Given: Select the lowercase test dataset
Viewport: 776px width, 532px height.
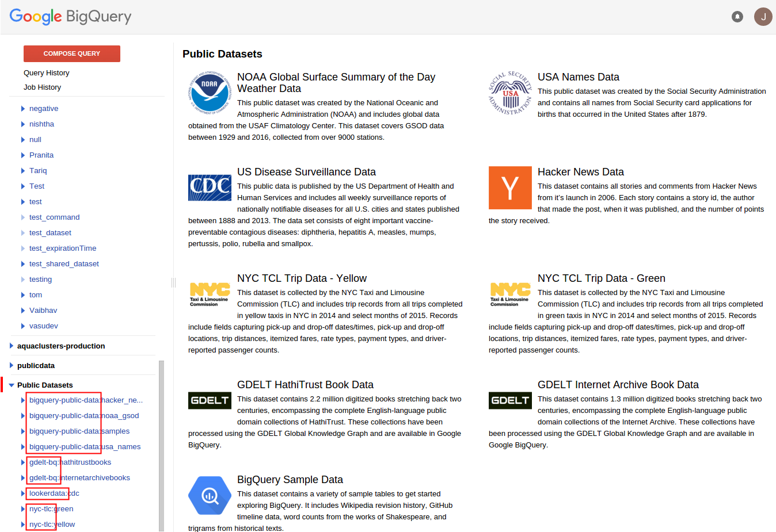Looking at the screenshot, I should 36,202.
